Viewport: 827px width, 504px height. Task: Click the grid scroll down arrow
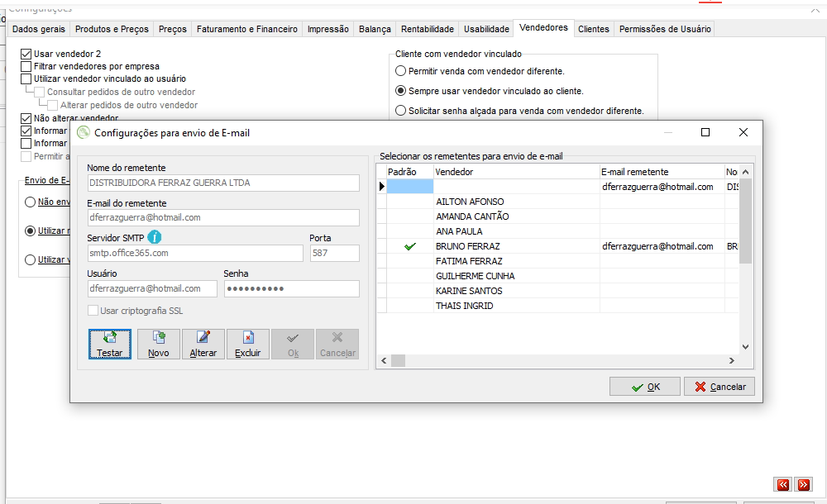point(745,347)
